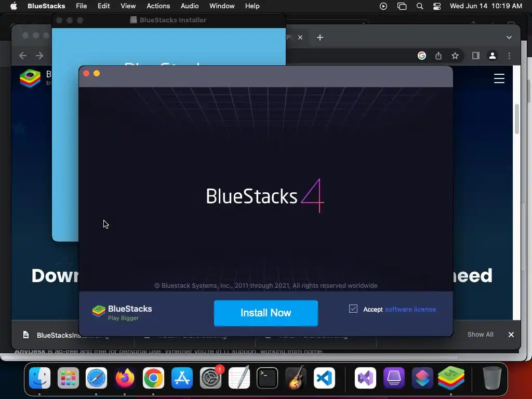
Task: Open Trash from the dock
Action: point(491,378)
